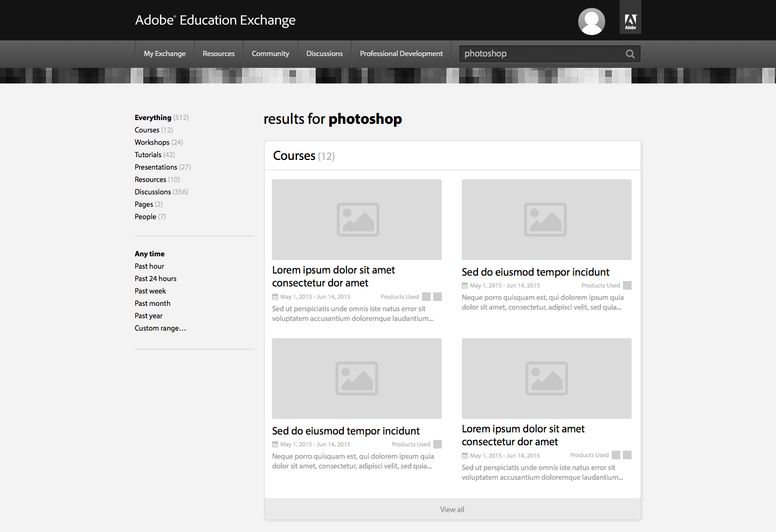Screen dimensions: 776x532
Task: Click first product icon on bottom-right course
Action: (x=616, y=455)
